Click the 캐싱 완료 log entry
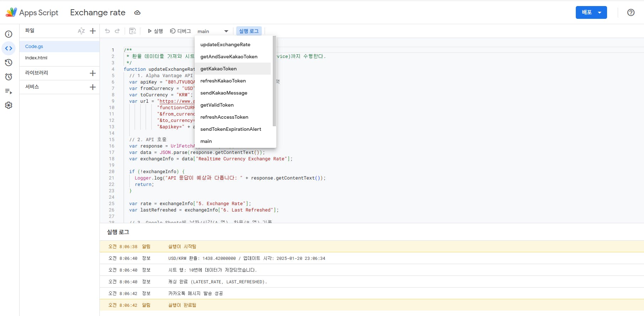Viewport: 644px width, 316px height. click(x=217, y=282)
